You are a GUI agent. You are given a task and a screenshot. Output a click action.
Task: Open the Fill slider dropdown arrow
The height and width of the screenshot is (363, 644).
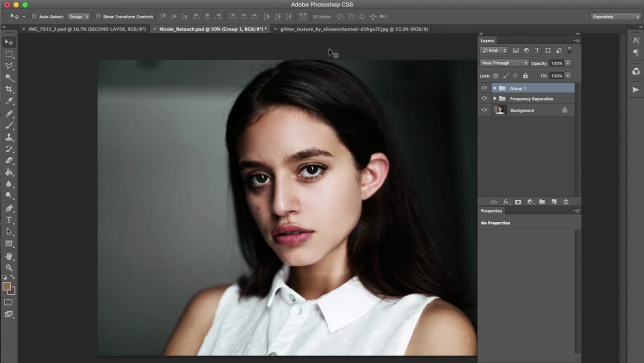click(x=568, y=76)
